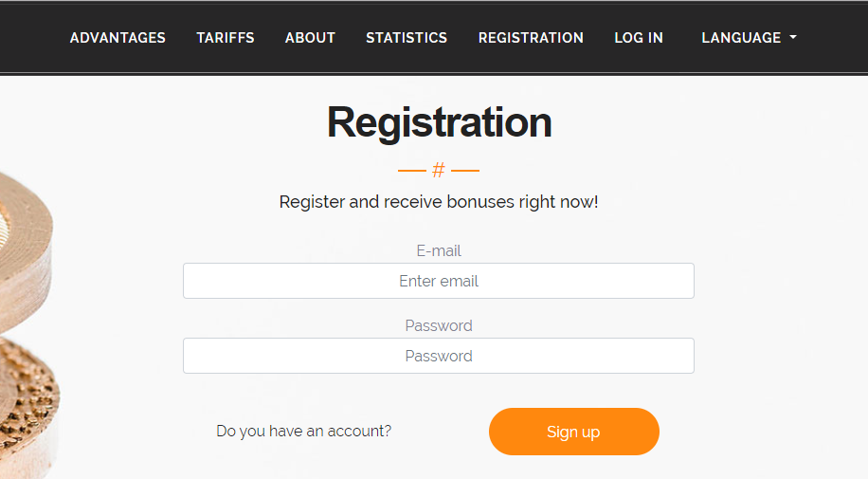
Task: Click the 'Register and receive bonuses' subtitle
Action: (x=439, y=202)
